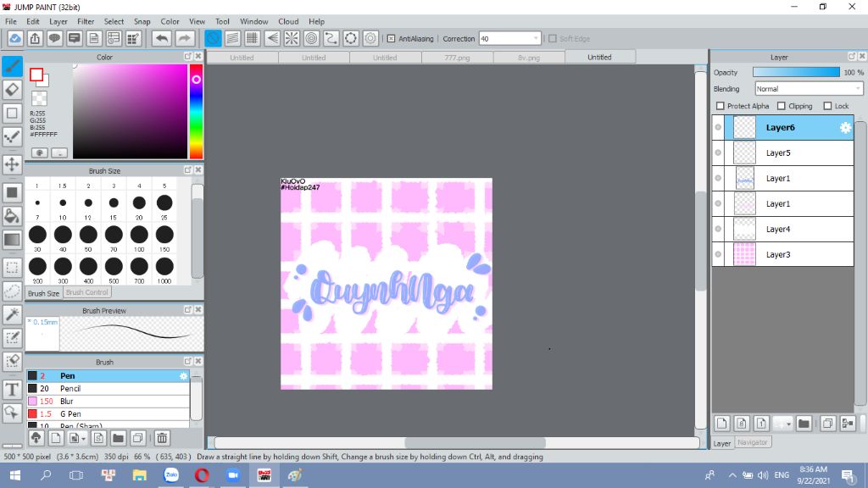This screenshot has width=868, height=488.
Task: Close the Brush panel
Action: (x=198, y=361)
